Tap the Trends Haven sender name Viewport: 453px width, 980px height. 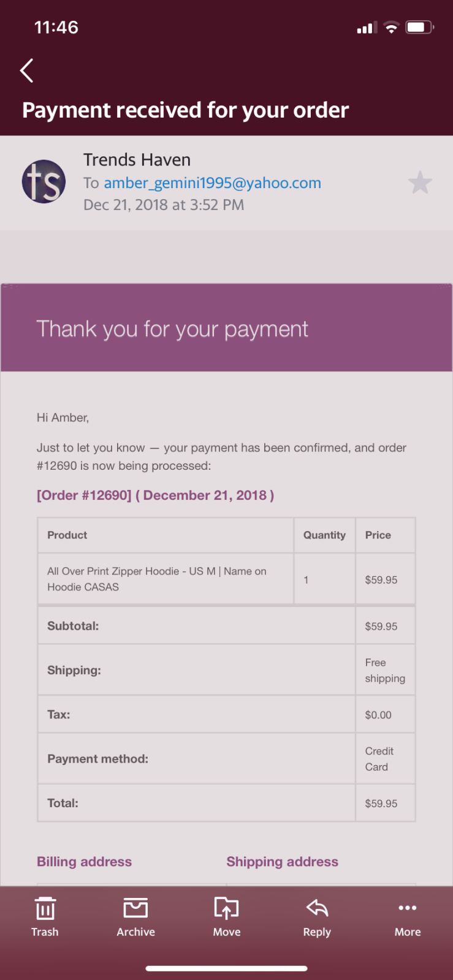coord(137,160)
